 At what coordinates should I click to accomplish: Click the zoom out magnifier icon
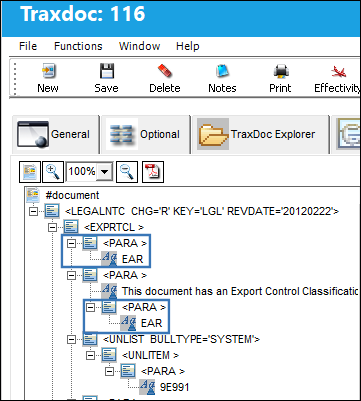click(127, 172)
